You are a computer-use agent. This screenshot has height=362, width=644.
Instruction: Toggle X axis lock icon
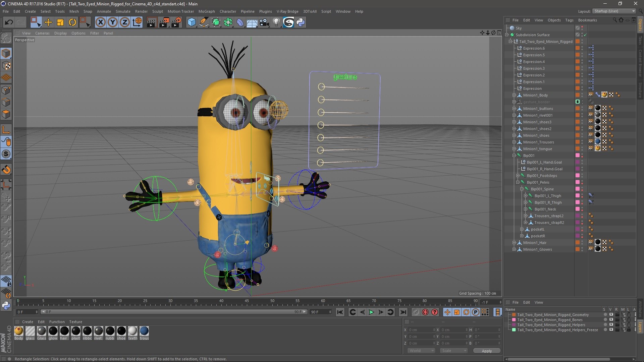(x=100, y=22)
